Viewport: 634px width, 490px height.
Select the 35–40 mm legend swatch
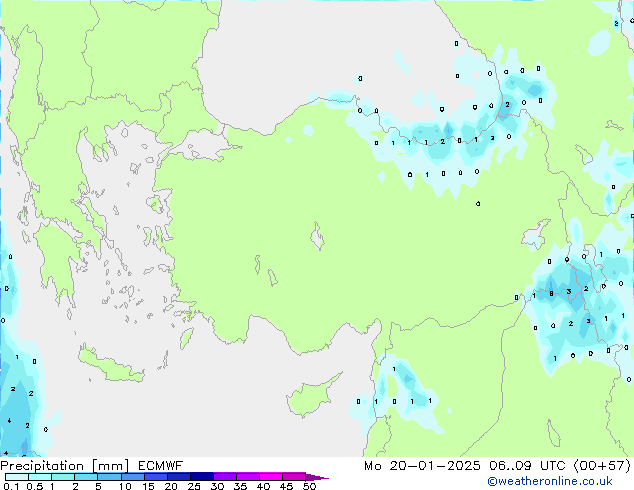coord(247,477)
